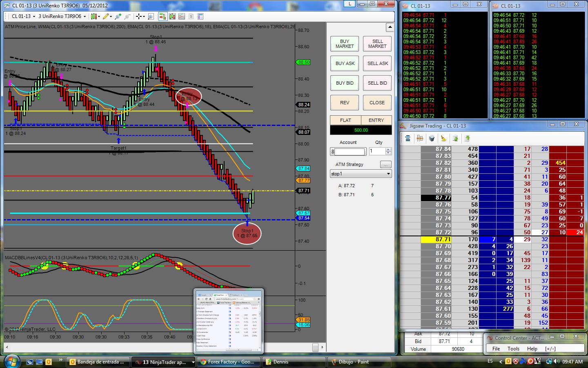Viewport: 588px width, 368px height.
Task: Click the REV reverse position button
Action: pos(345,103)
